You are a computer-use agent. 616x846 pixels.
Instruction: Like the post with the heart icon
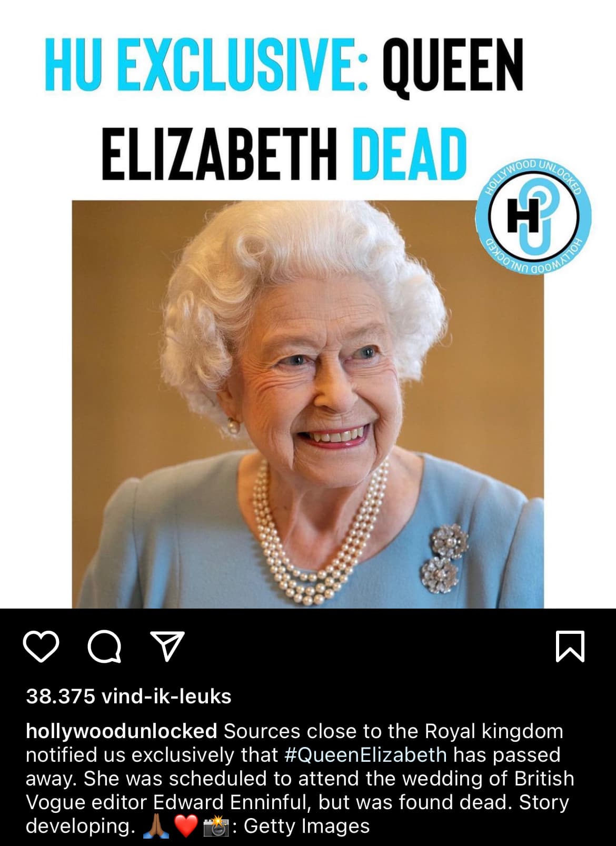[41, 646]
